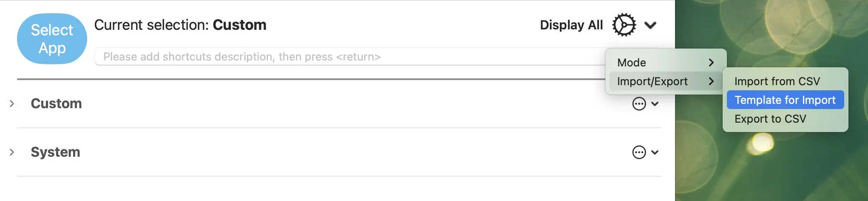Screen dimensions: 868x201
Task: Select the Custom group title
Action: [56, 103]
